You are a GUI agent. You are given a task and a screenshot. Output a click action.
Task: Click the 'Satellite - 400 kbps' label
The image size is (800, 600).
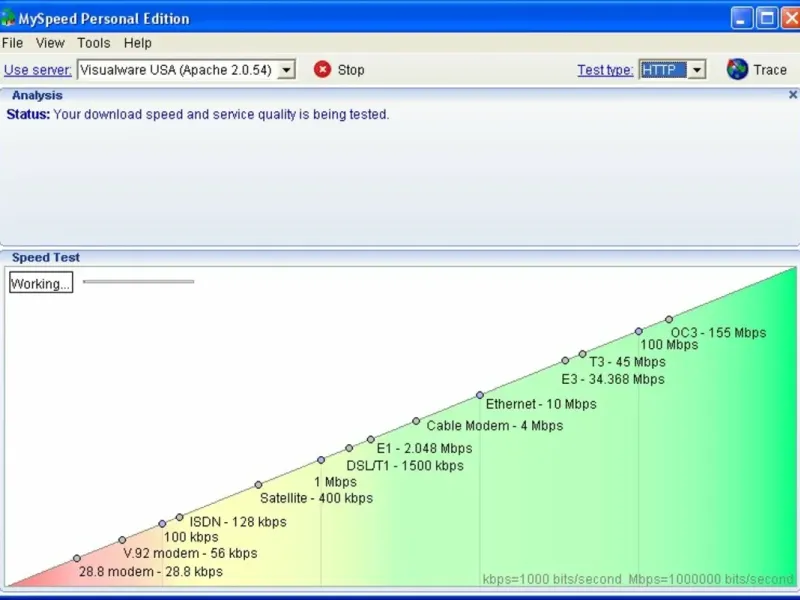click(316, 498)
